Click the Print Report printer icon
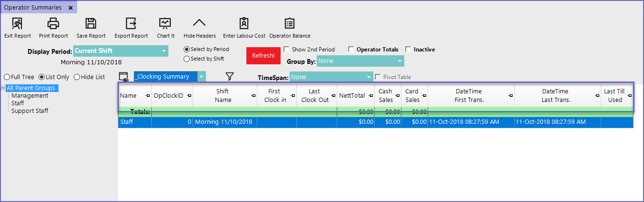The image size is (644, 202). tap(53, 23)
